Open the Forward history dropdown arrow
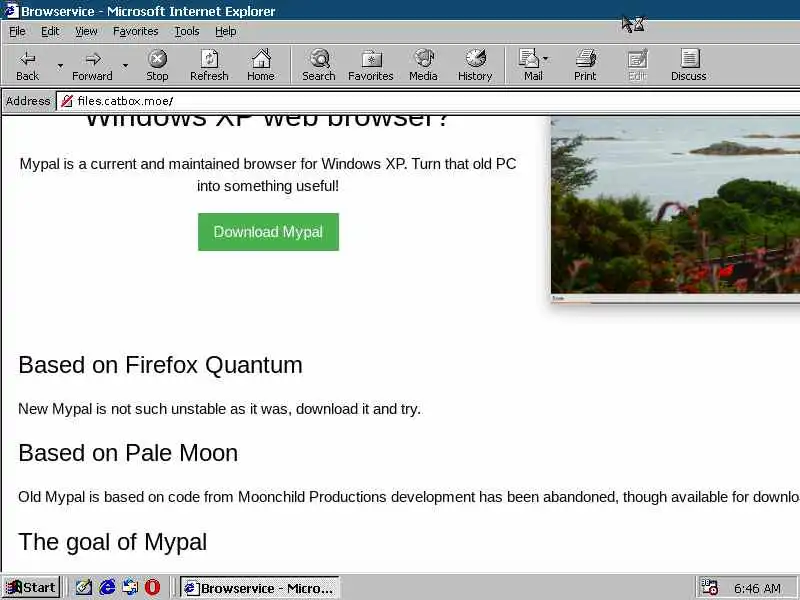 point(126,65)
